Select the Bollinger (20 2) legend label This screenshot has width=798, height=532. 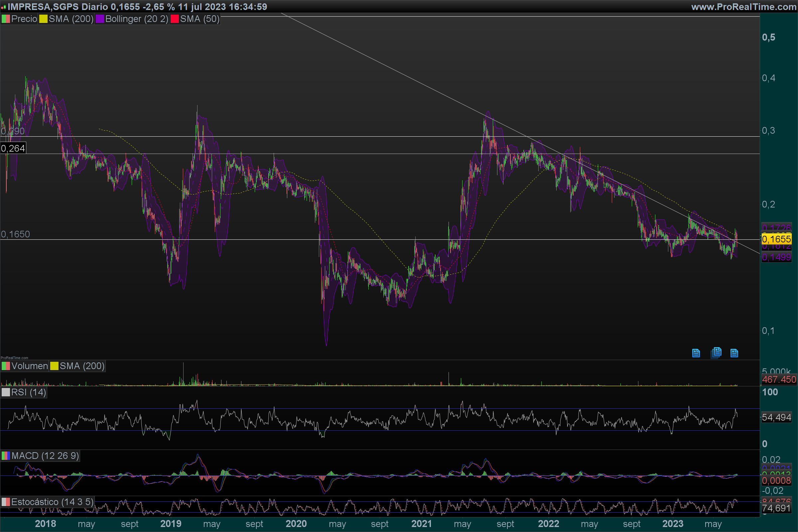136,19
